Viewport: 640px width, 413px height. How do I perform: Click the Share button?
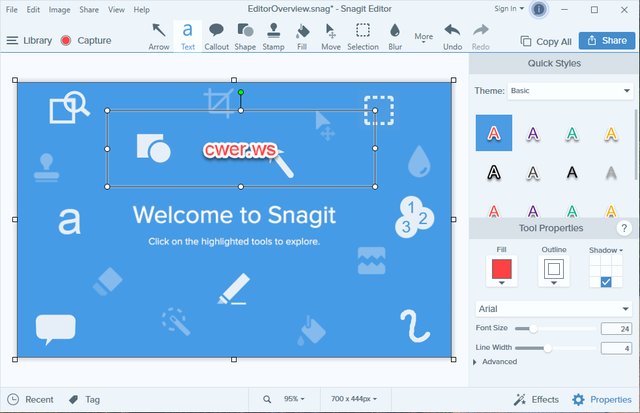pos(604,41)
